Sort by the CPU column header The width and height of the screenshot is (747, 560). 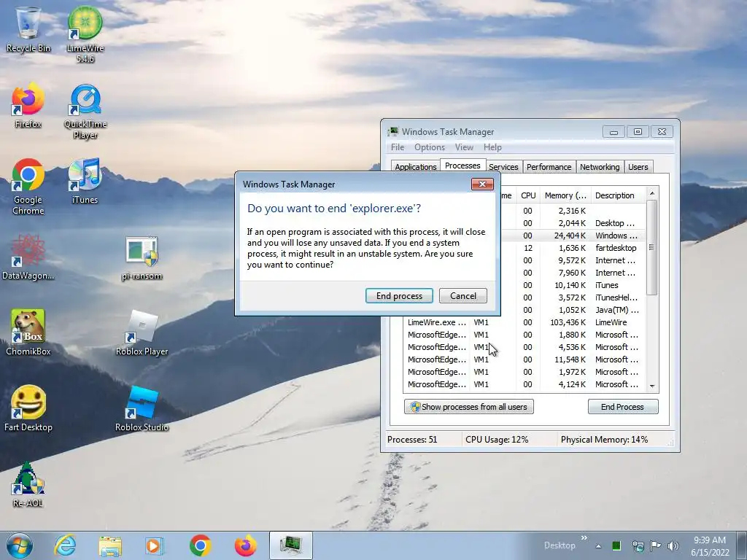528,195
